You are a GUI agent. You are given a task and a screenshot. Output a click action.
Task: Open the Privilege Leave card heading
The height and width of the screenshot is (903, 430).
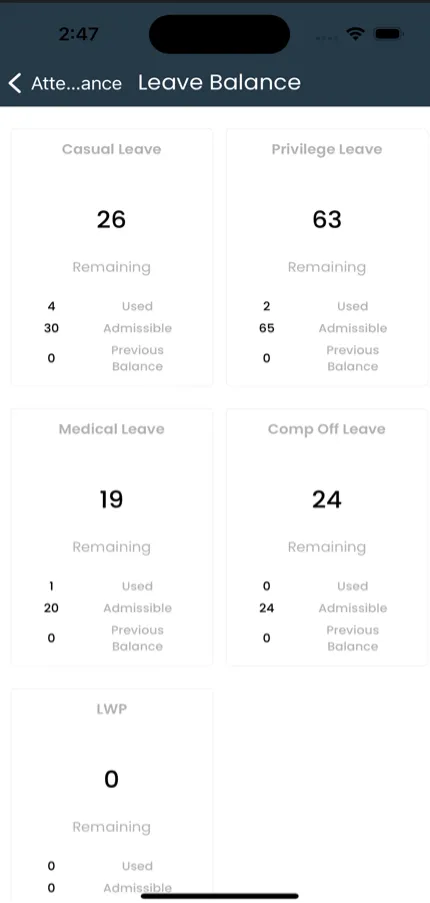tap(327, 149)
